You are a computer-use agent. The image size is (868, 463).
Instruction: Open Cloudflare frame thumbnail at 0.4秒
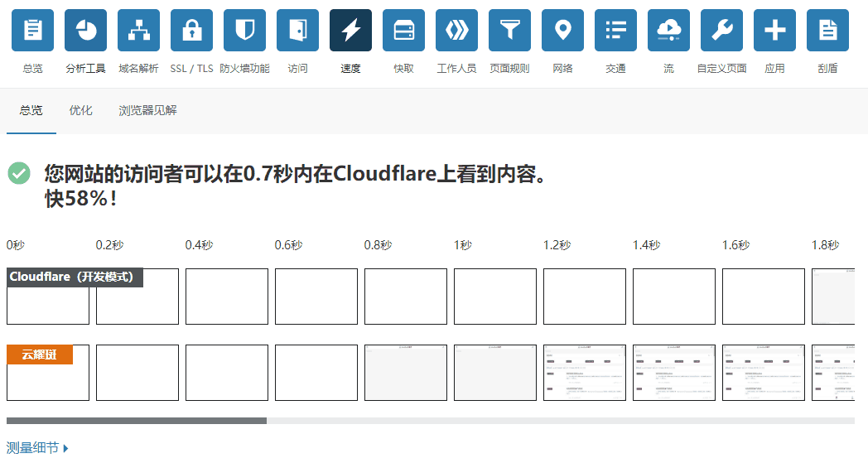pyautogui.click(x=227, y=297)
